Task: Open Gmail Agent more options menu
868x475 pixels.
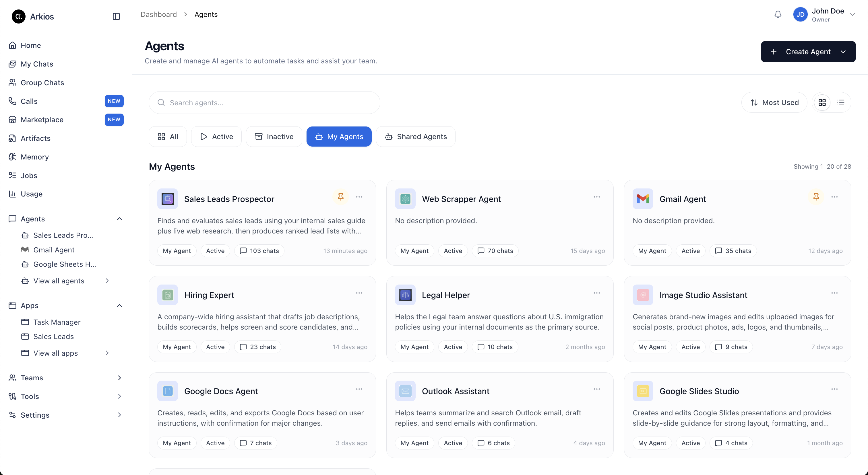Action: coord(834,197)
